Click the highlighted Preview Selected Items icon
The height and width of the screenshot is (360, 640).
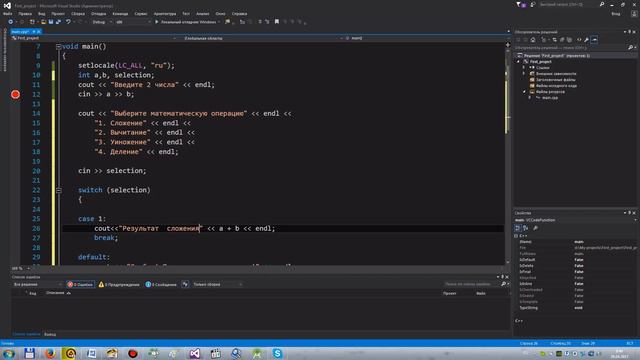point(594,40)
